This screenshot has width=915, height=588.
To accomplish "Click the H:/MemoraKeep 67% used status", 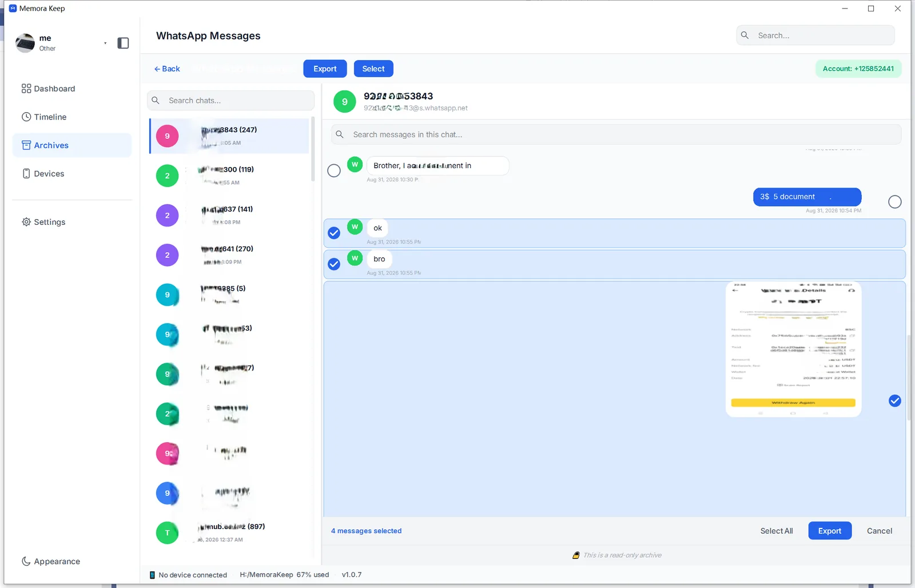I will click(284, 575).
